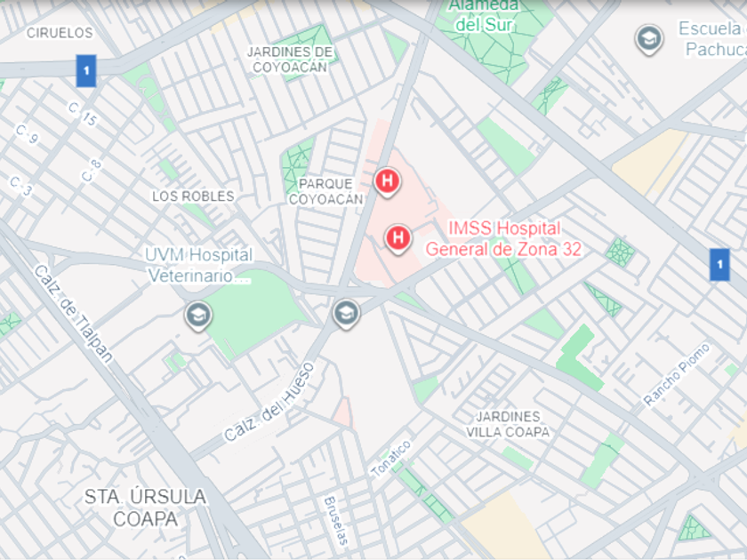Click the CIRUELOS neighborhood label
The width and height of the screenshot is (747, 560).
click(60, 33)
